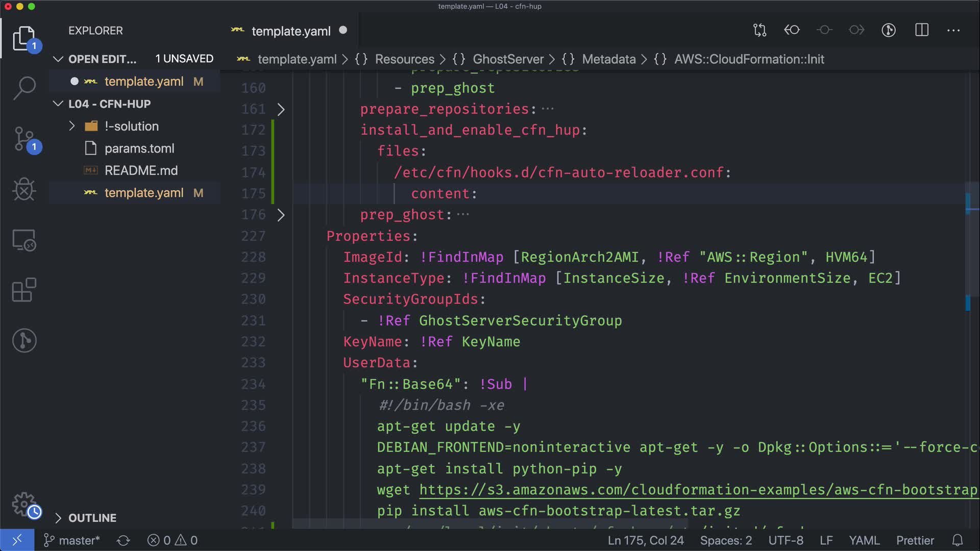Click the YAML language mode in status bar
This screenshot has height=551, width=980.
864,540
